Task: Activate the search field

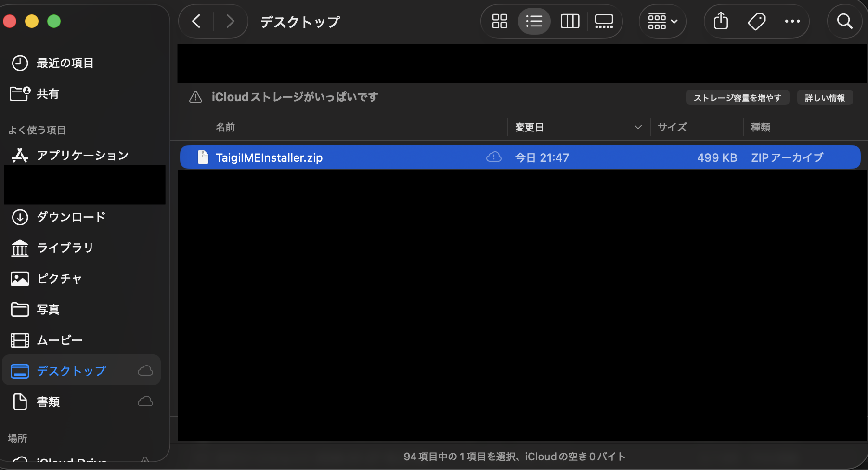Action: [x=844, y=21]
